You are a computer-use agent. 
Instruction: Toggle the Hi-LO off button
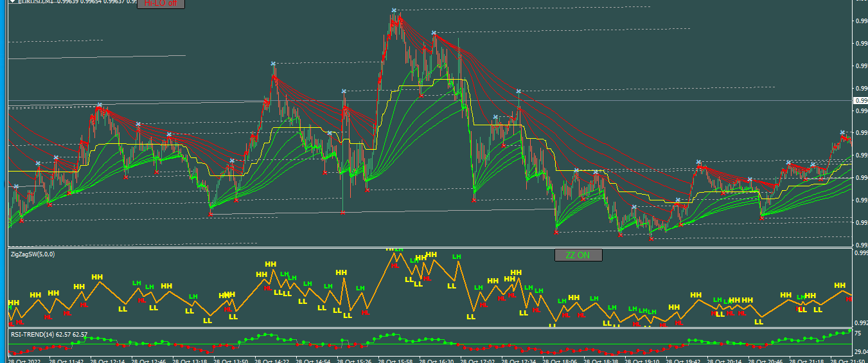click(161, 3)
